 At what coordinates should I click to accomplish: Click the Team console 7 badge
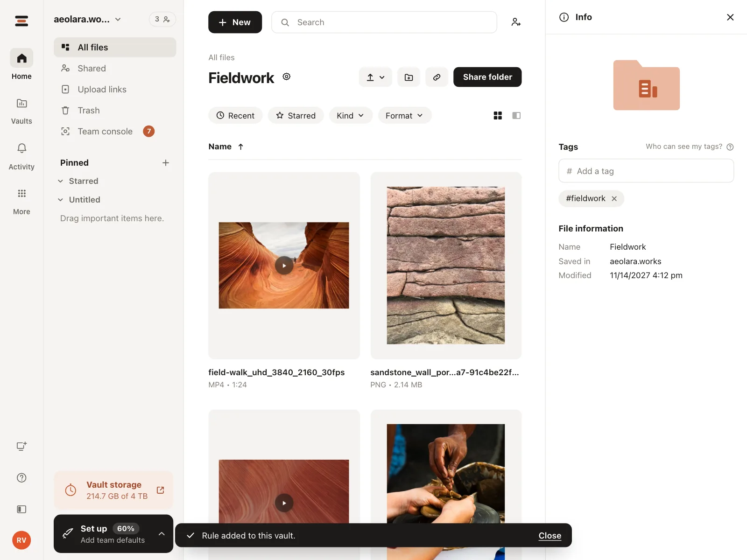tap(149, 131)
